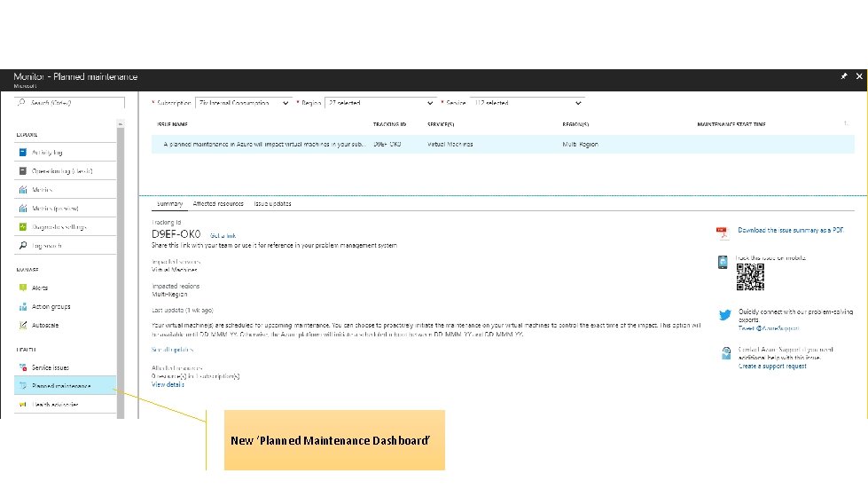Select the planned maintenance issue row
Screen dimensions: 868x489
pyautogui.click(x=503, y=144)
